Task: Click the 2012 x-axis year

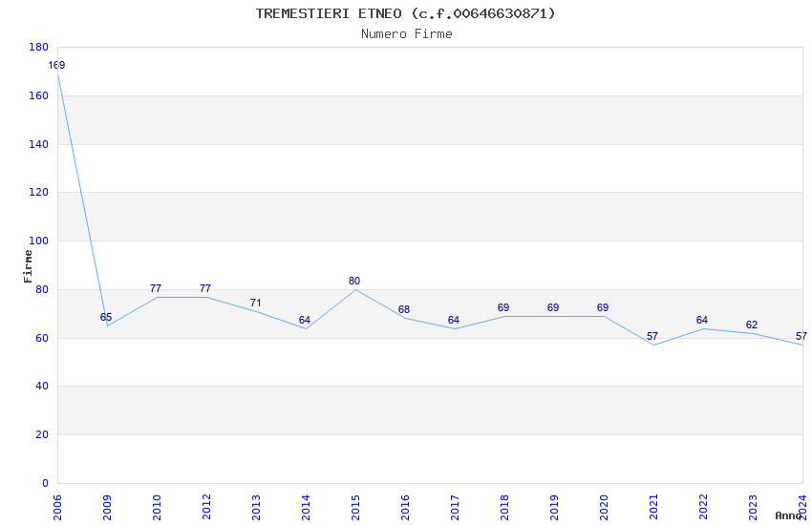Action: click(206, 508)
